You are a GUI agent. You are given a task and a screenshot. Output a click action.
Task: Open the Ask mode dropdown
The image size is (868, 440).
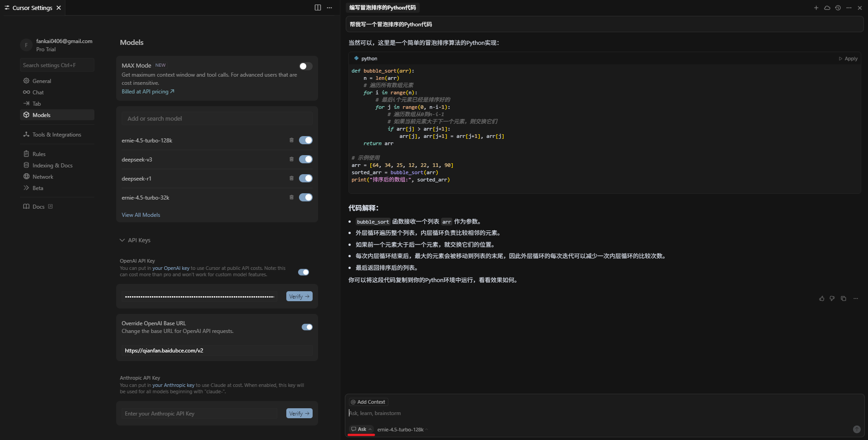tap(361, 429)
